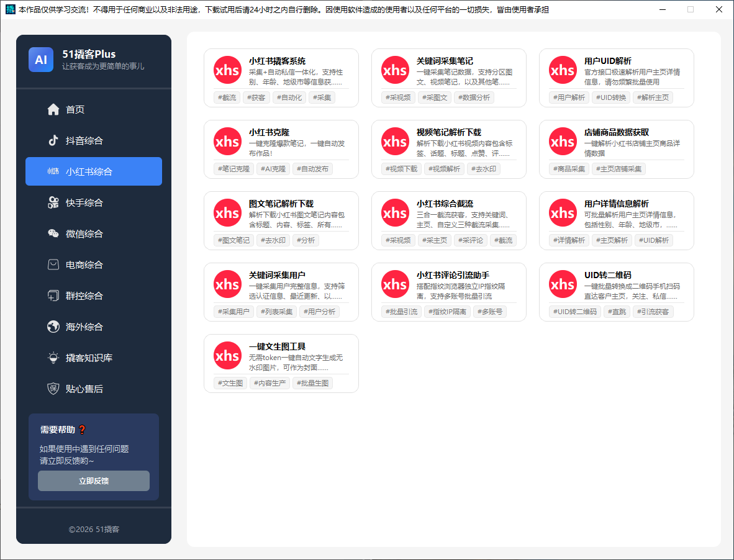The image size is (734, 560).
Task: Click the #视频下载 tag
Action: click(401, 169)
